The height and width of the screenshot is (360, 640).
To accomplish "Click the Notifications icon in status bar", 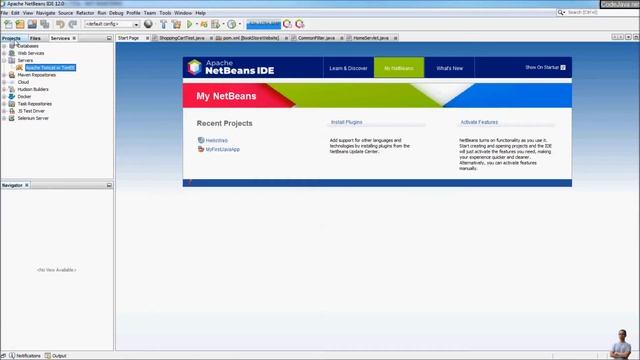I will pyautogui.click(x=12, y=356).
